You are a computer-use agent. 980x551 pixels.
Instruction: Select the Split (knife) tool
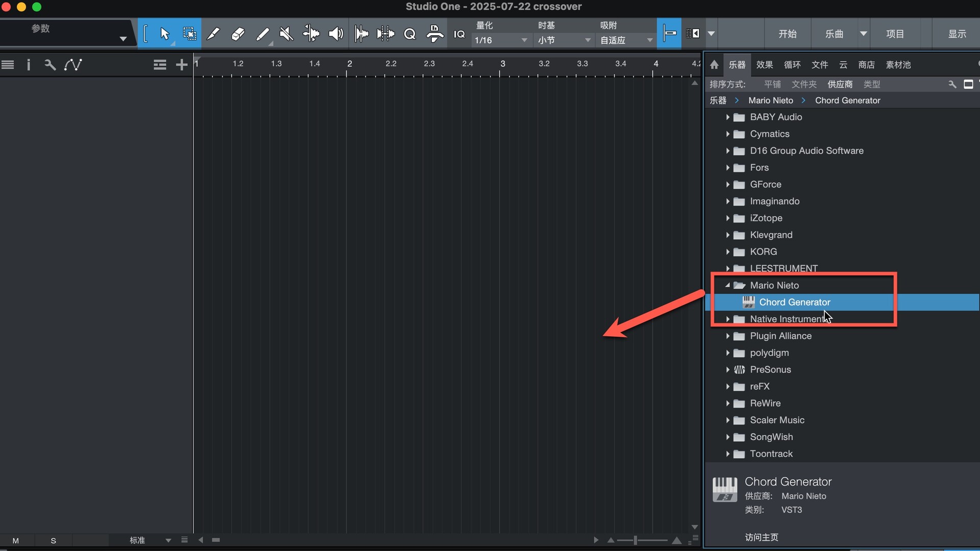213,34
